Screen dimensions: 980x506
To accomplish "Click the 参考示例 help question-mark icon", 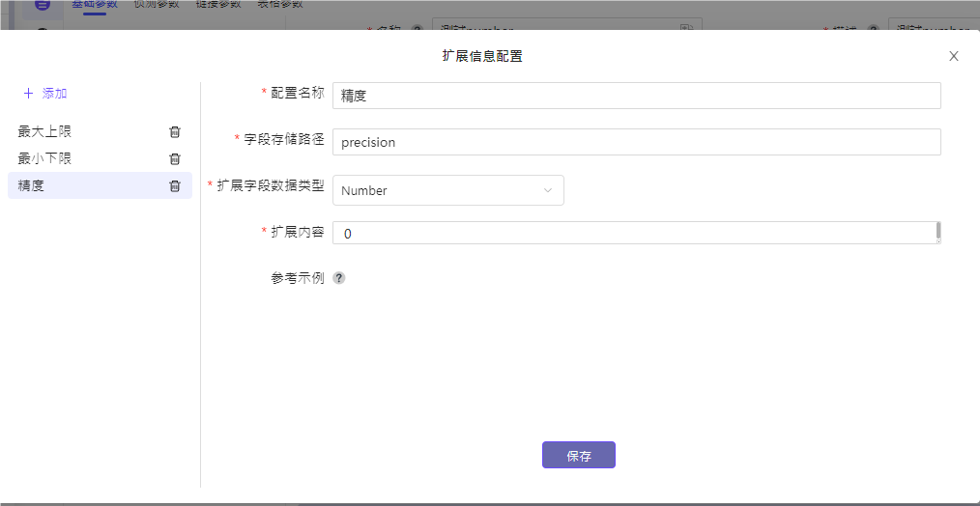I will pyautogui.click(x=339, y=278).
